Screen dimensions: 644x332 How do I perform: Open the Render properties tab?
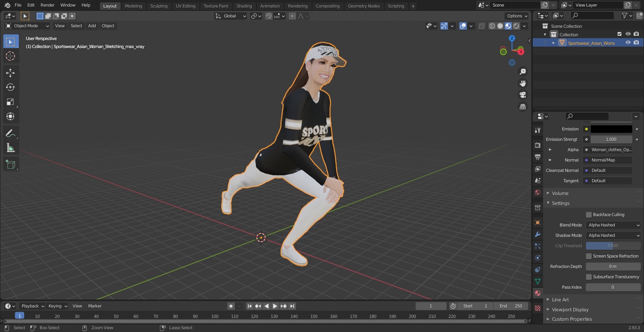click(x=537, y=145)
